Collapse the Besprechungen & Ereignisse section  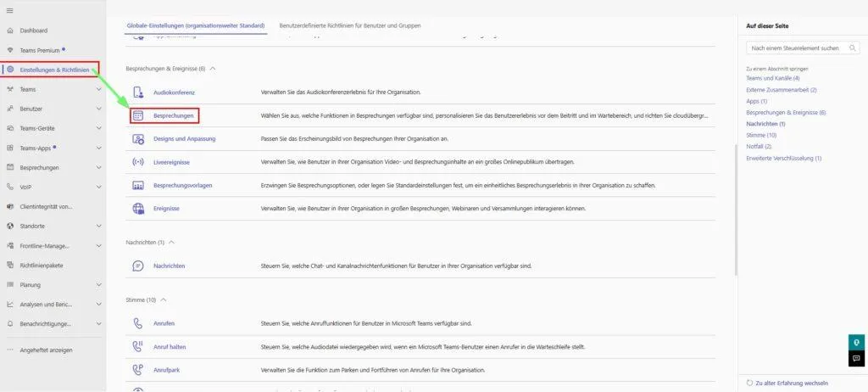coord(213,68)
